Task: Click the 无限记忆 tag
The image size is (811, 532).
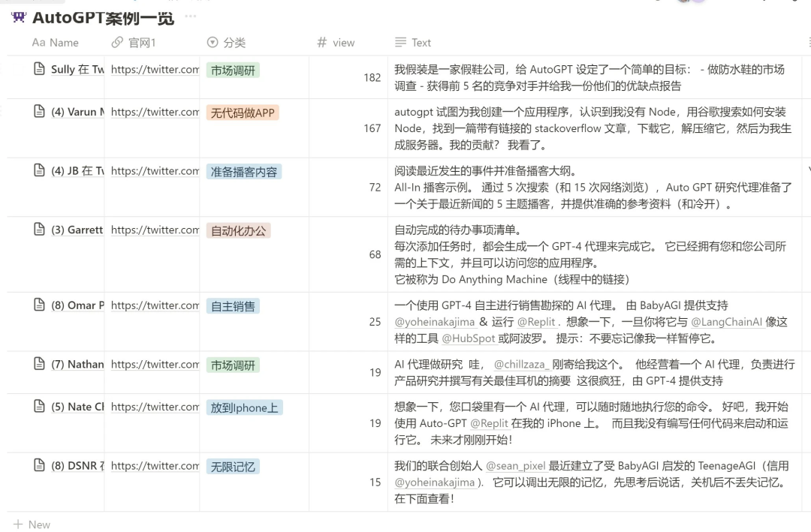Action: pos(233,467)
